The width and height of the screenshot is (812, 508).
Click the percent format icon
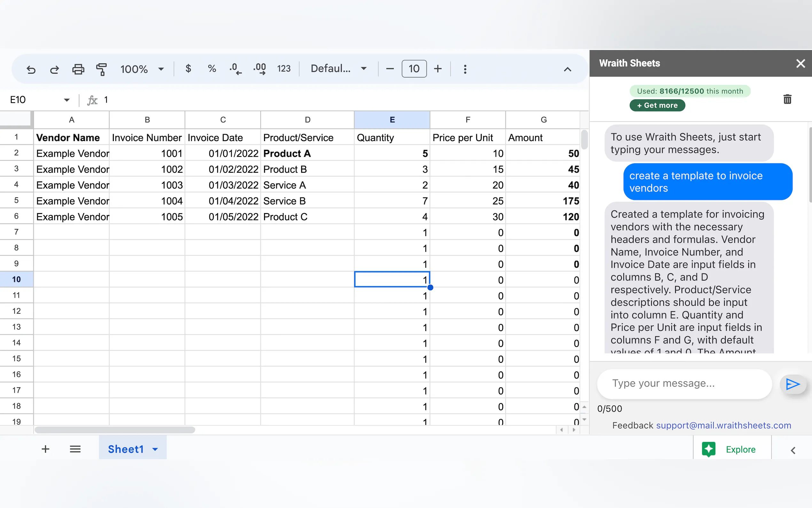(212, 69)
